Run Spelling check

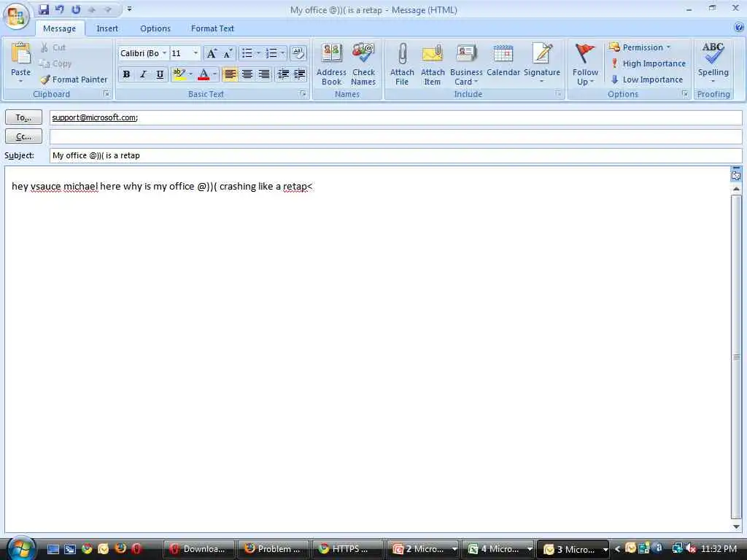click(x=713, y=61)
